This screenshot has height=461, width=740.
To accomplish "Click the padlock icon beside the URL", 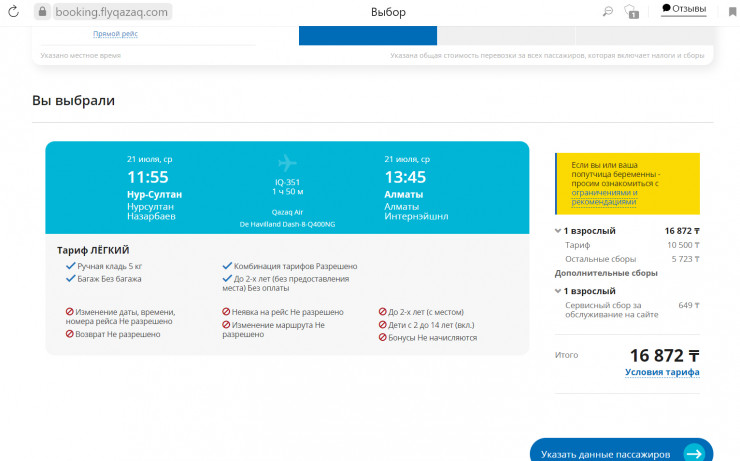I will [42, 12].
